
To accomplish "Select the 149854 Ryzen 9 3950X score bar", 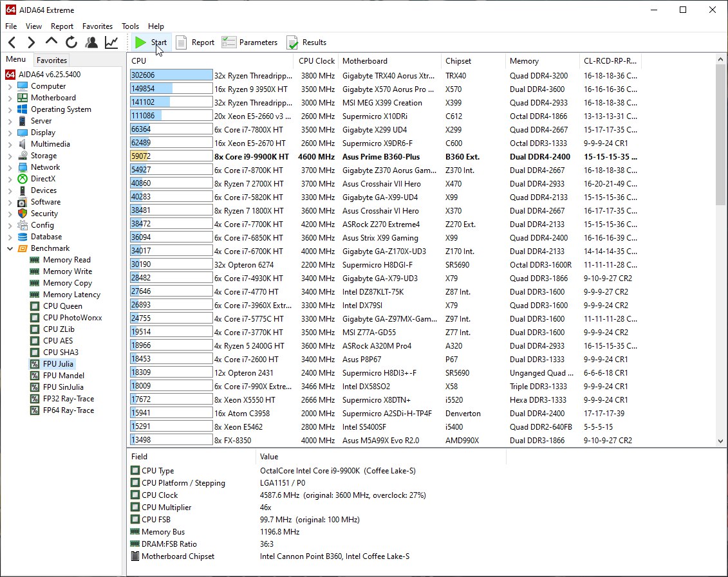I will click(171, 89).
